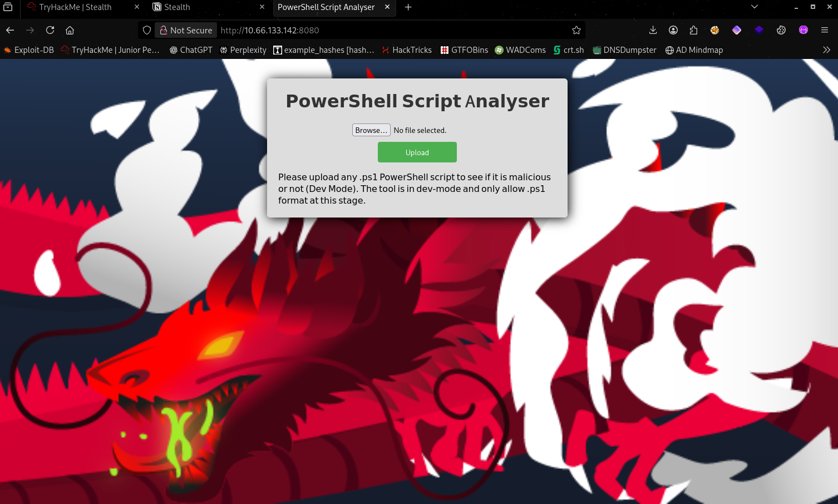Switch to the TryHackMe | Stealth tab
The width and height of the screenshot is (838, 504).
tap(75, 7)
